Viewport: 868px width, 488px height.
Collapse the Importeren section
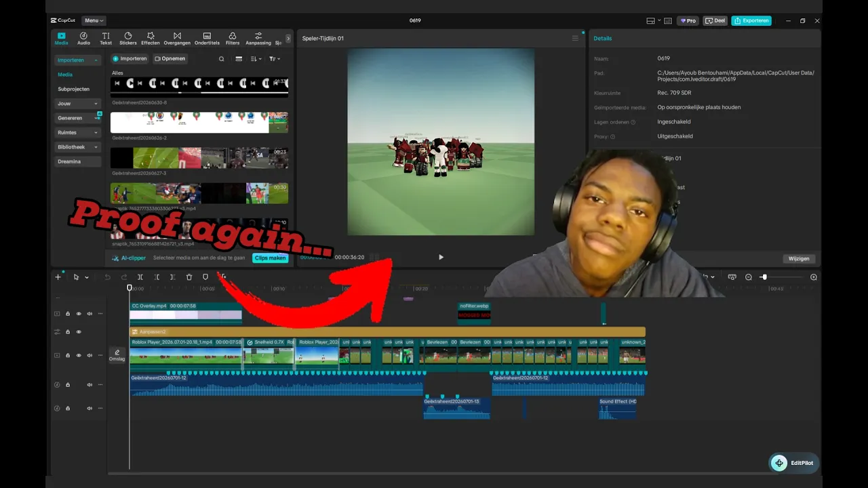77,60
